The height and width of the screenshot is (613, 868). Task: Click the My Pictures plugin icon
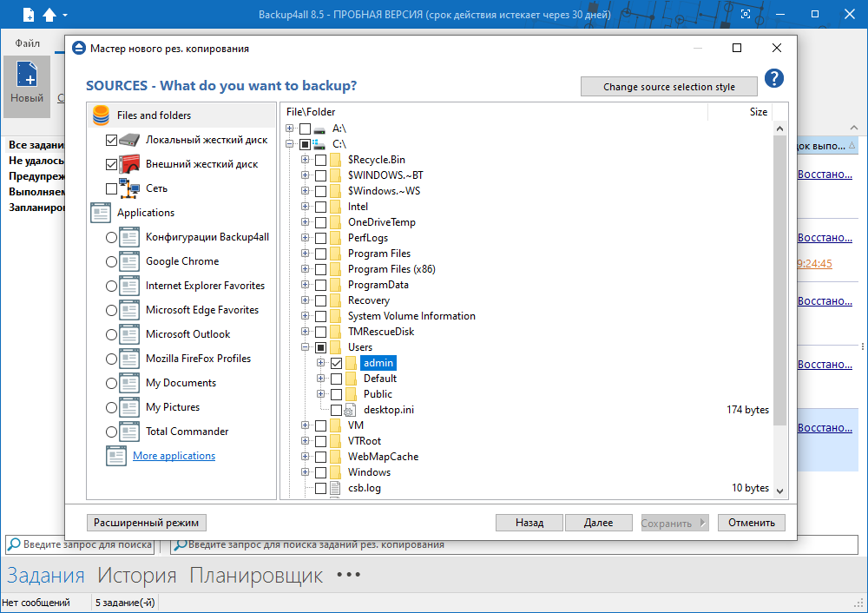[129, 407]
